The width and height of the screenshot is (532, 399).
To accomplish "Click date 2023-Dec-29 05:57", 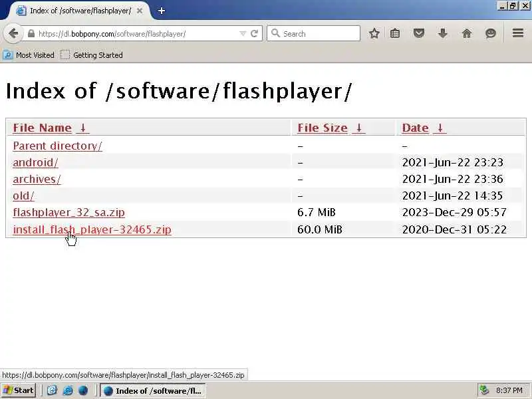I will pyautogui.click(x=454, y=212).
